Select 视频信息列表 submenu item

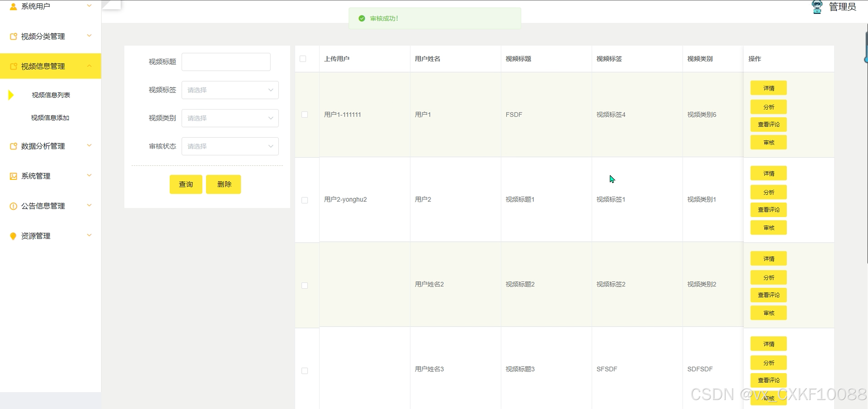click(x=51, y=95)
